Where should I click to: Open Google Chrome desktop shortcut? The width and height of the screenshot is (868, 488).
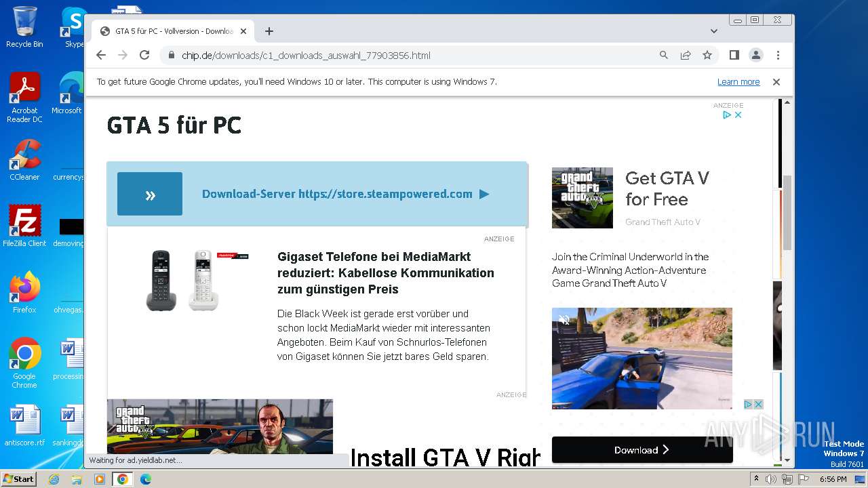pos(24,363)
